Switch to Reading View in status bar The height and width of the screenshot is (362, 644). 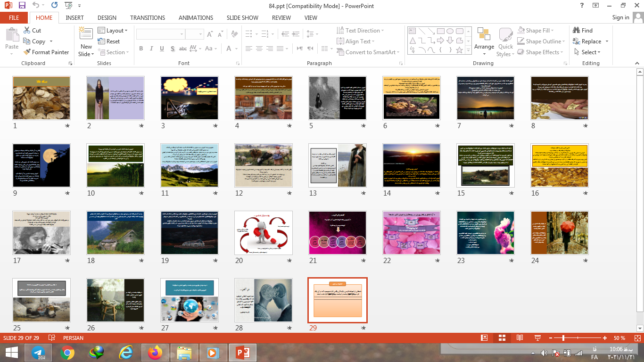(x=520, y=338)
